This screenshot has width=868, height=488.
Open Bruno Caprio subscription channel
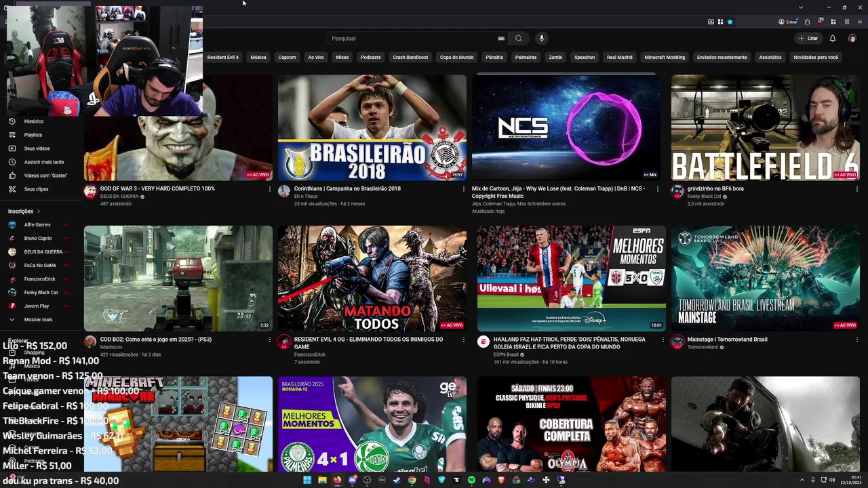click(38, 238)
